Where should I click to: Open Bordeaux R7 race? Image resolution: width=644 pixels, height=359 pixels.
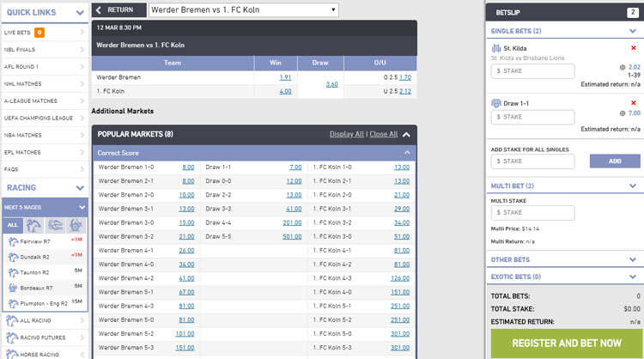tap(45, 288)
